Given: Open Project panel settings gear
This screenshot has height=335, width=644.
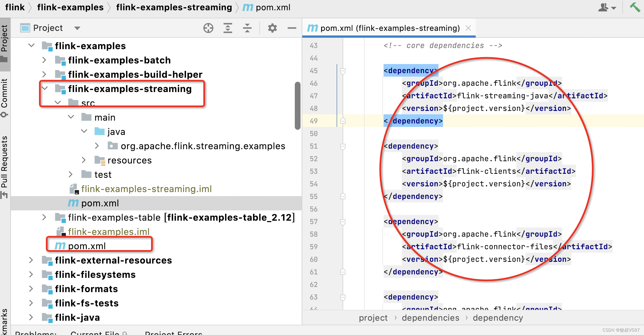Looking at the screenshot, I should pyautogui.click(x=272, y=28).
